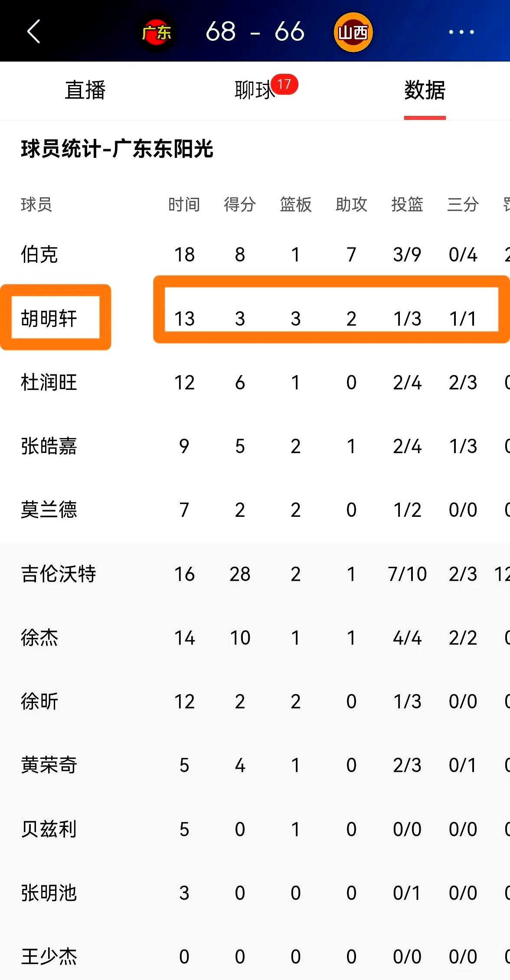This screenshot has height=980, width=510.
Task: Click the 时间 column header
Action: (x=184, y=204)
